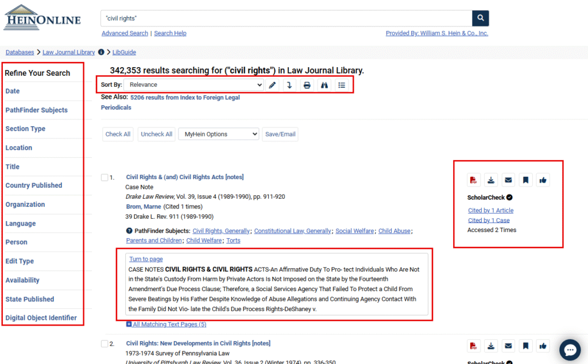This screenshot has height=364, width=588.
Task: Select the Country Published filter
Action: [34, 185]
